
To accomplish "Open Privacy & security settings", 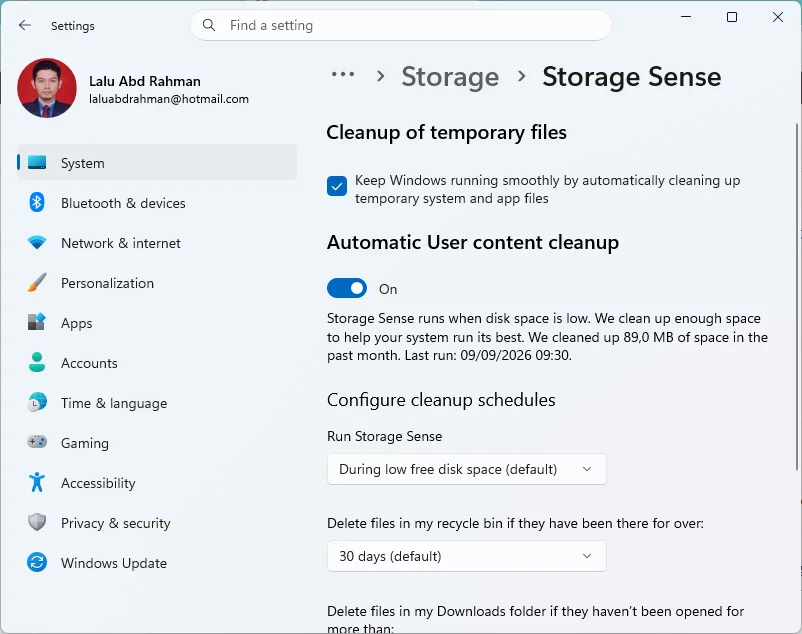I will [x=157, y=523].
